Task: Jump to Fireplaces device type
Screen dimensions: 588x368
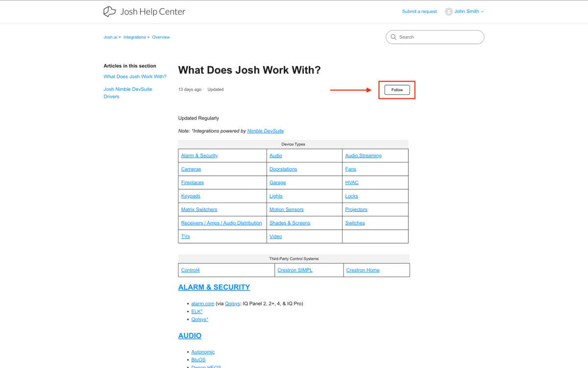Action: click(193, 183)
